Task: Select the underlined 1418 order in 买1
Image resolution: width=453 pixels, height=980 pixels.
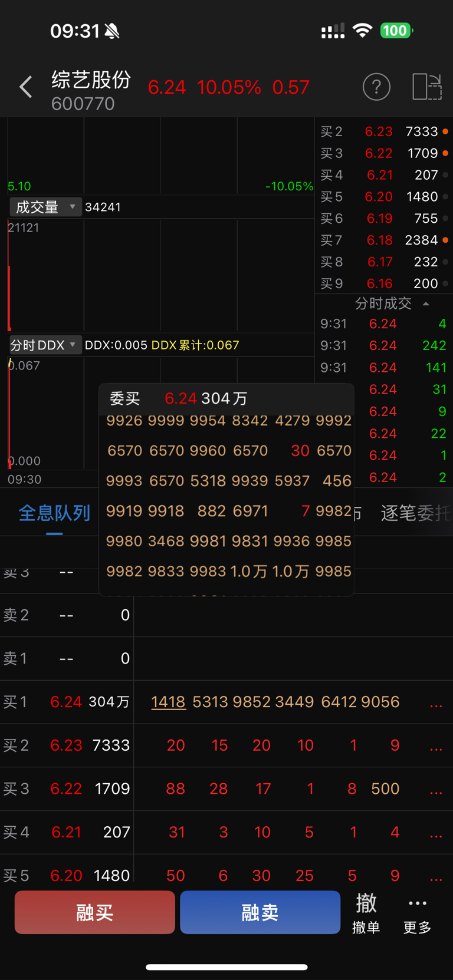Action: pyautogui.click(x=168, y=702)
